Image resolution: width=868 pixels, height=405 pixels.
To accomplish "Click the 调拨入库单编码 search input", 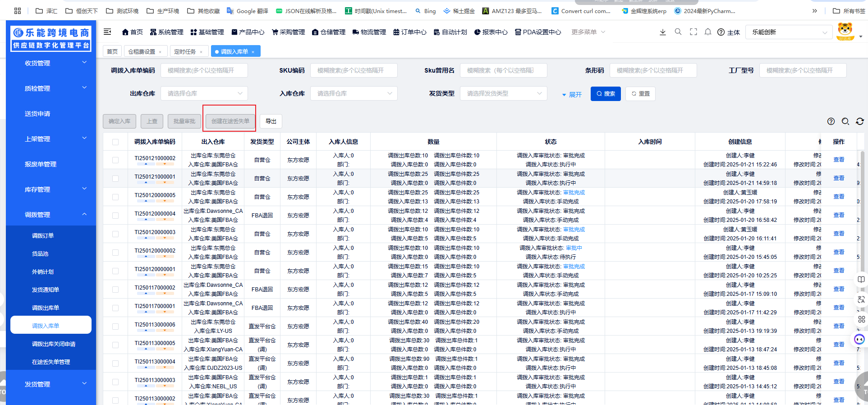I will [204, 70].
